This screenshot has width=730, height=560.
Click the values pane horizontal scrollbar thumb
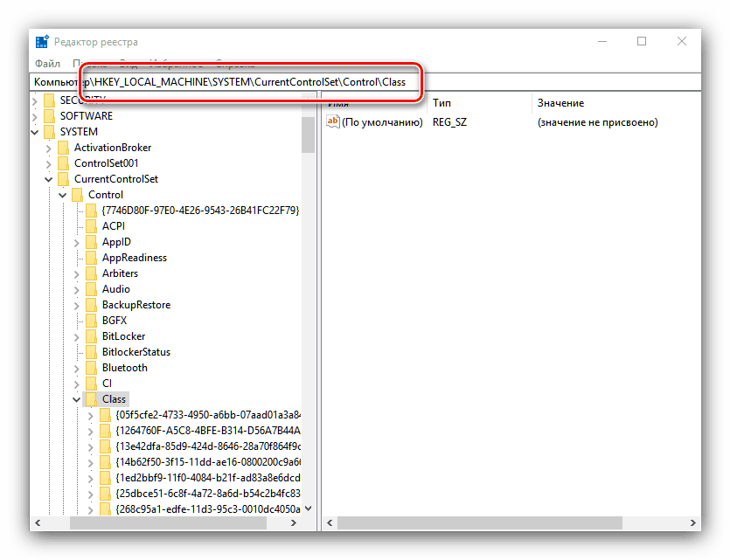coord(480,523)
